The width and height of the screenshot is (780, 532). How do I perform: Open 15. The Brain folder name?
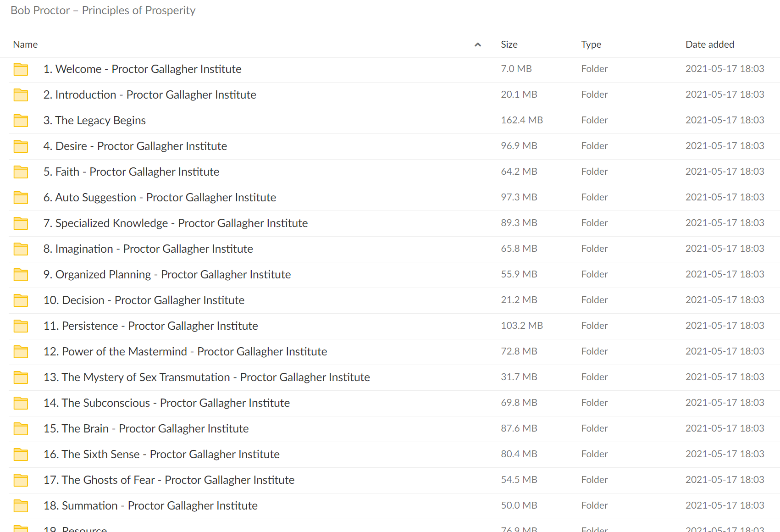146,428
